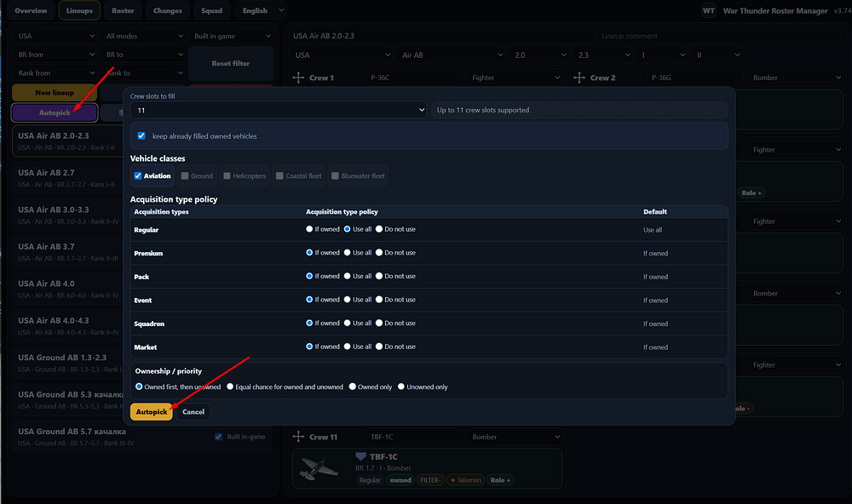
Task: Select the USA Ground AB 1.3-2.3 lineup
Action: coord(68,364)
